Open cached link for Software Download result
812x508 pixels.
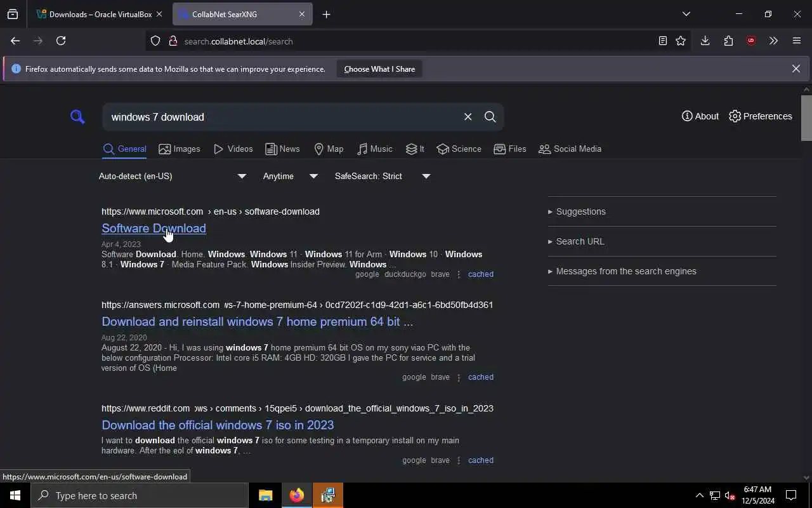[x=480, y=274]
